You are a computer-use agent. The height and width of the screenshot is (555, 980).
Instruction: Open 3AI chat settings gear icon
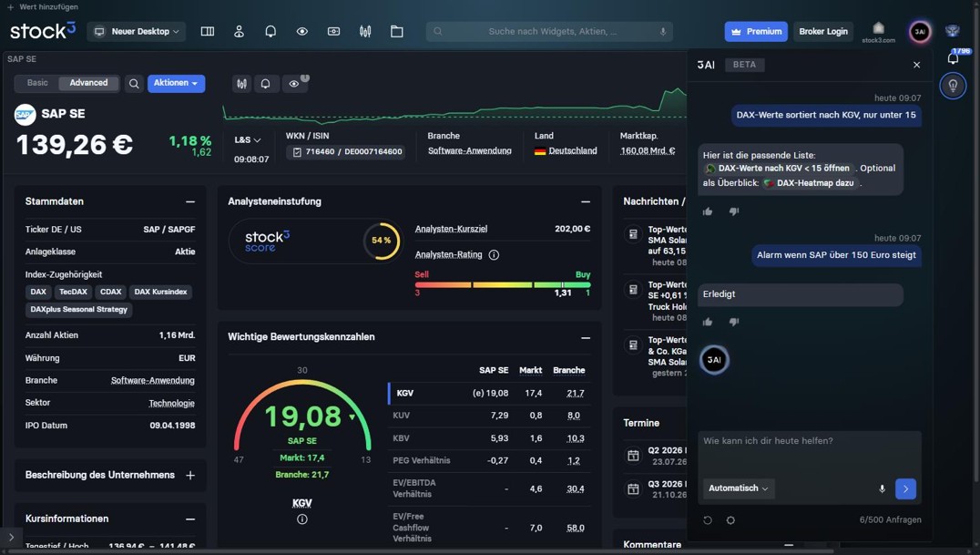coord(730,520)
